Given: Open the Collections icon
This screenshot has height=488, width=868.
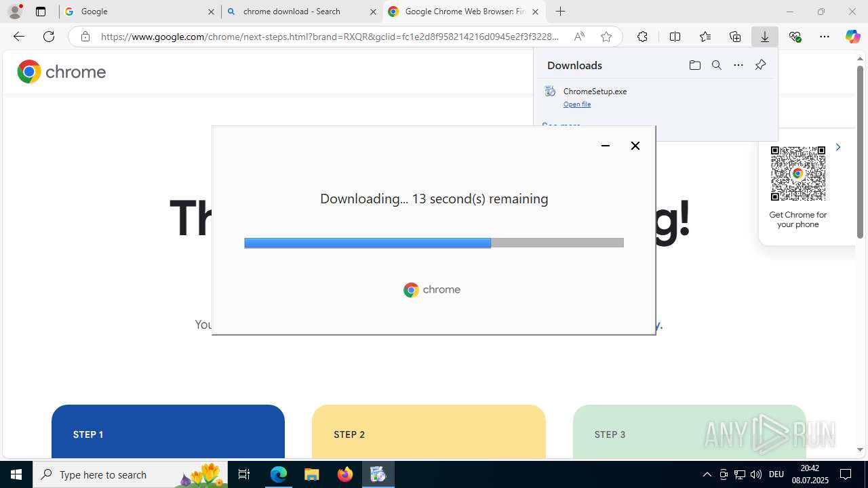Looking at the screenshot, I should 735,37.
